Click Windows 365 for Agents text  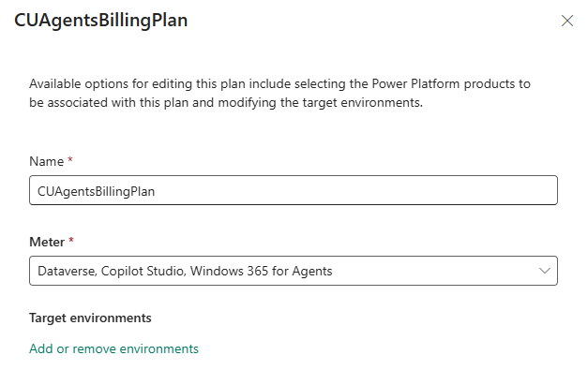click(261, 271)
